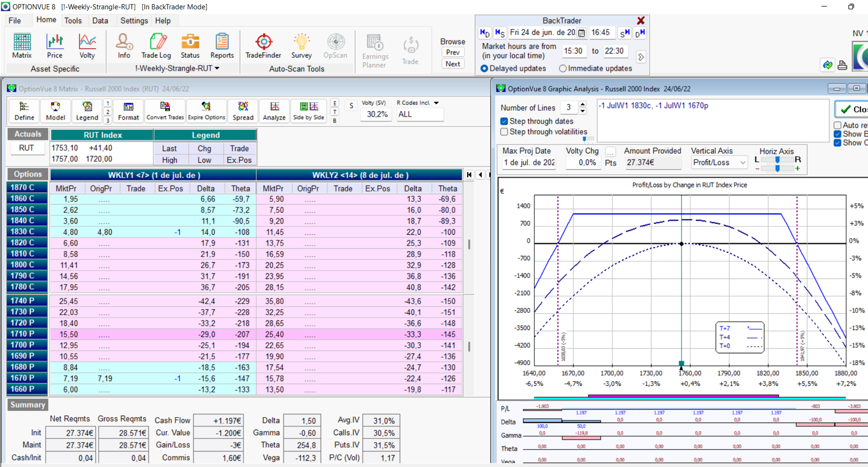This screenshot has width=868, height=467.
Task: Launch the TradeFinder tool
Action: click(263, 46)
